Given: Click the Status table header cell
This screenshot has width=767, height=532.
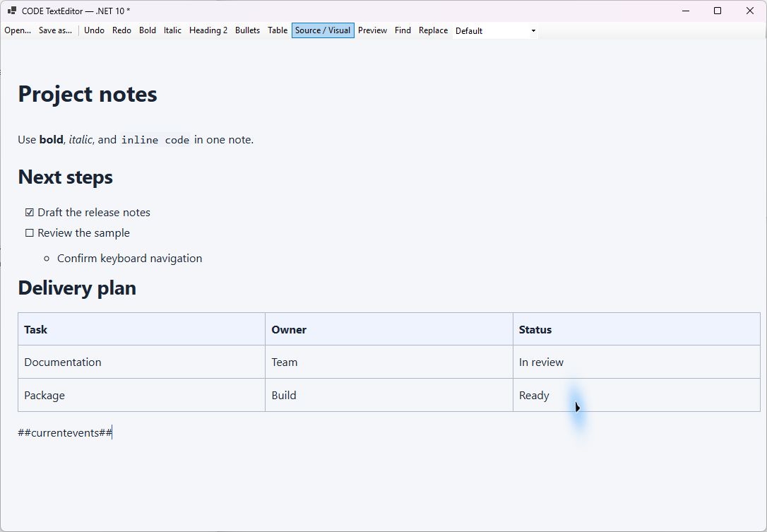Looking at the screenshot, I should pyautogui.click(x=636, y=329).
